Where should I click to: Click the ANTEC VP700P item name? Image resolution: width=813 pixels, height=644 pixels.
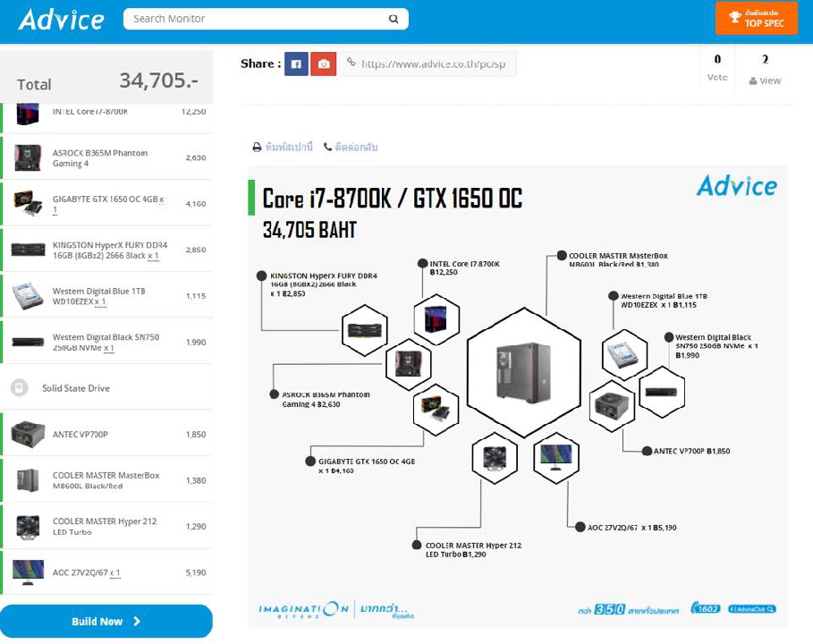tap(80, 435)
